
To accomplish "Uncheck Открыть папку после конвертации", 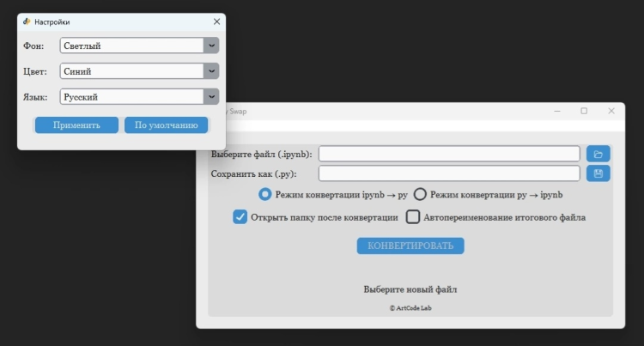I will 240,216.
